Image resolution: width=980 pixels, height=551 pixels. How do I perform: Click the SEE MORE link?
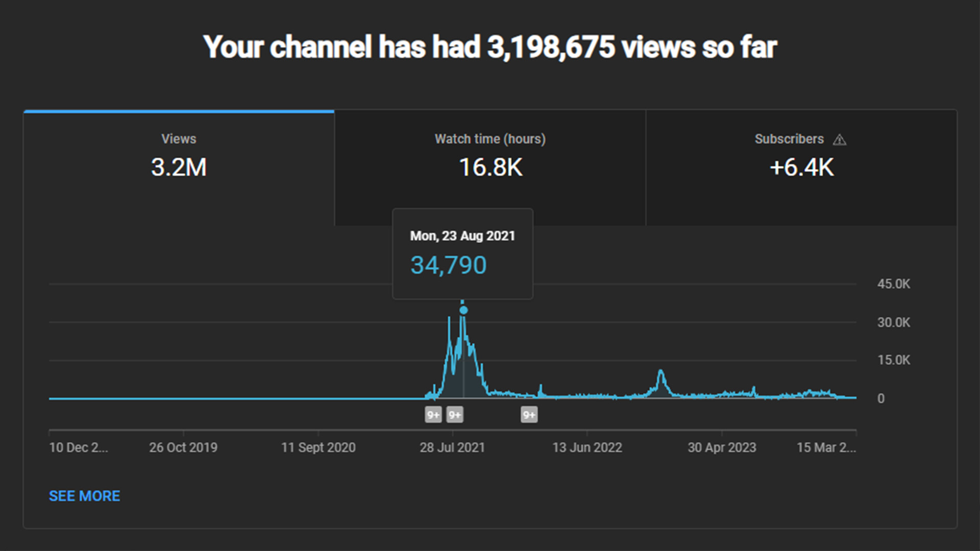coord(84,496)
